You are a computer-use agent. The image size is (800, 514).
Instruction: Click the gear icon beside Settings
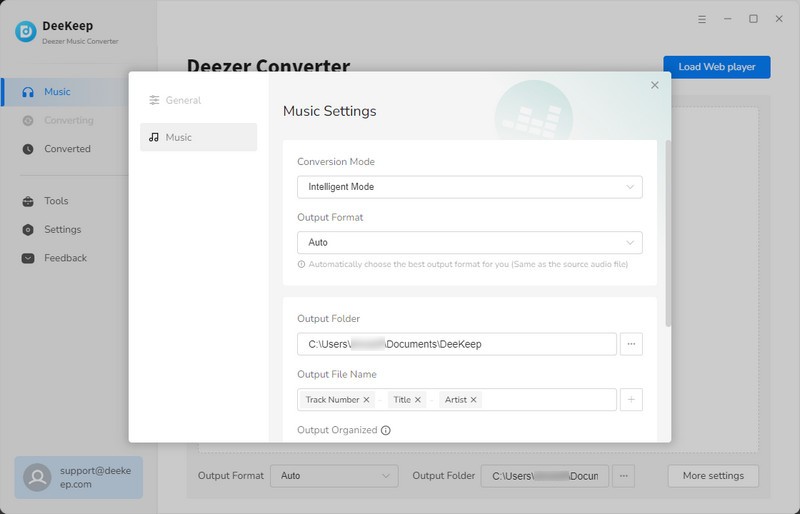[28, 230]
